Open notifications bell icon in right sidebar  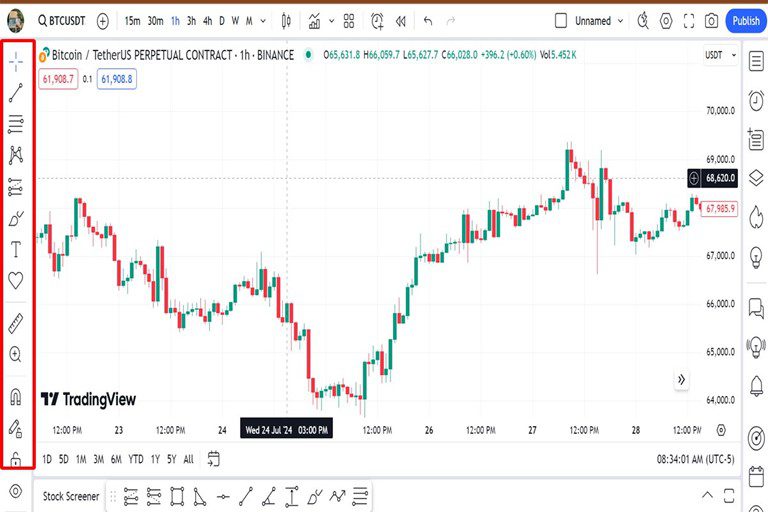pos(756,386)
